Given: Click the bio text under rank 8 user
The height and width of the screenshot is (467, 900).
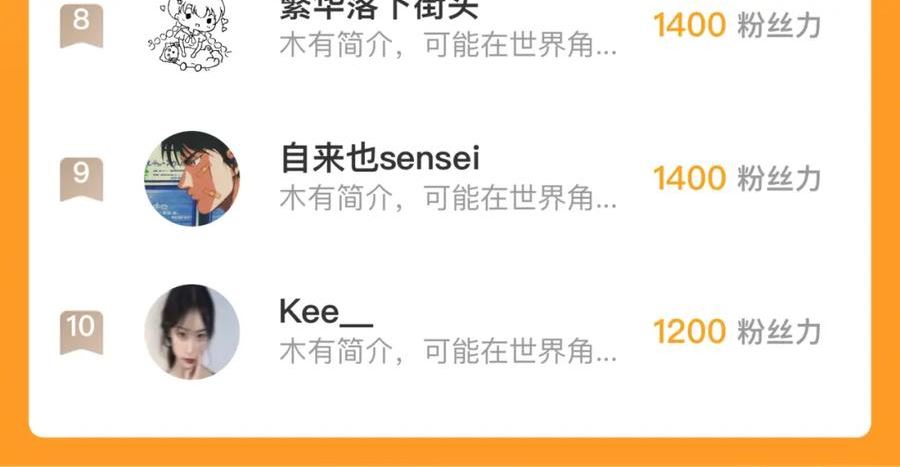Looking at the screenshot, I should [x=448, y=45].
